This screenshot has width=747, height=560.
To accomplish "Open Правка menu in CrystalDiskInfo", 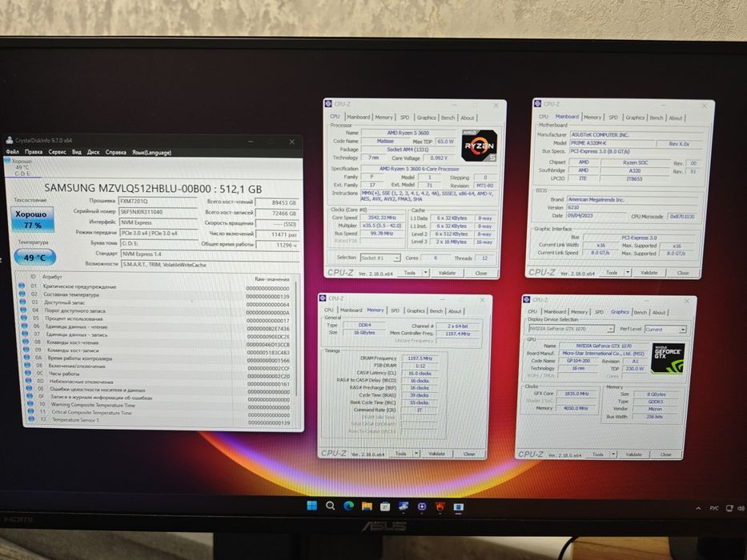I will (x=34, y=152).
